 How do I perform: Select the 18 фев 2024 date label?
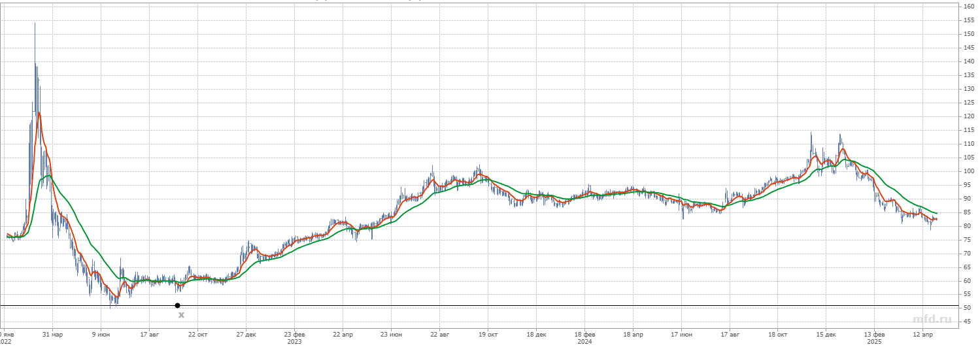point(584,333)
